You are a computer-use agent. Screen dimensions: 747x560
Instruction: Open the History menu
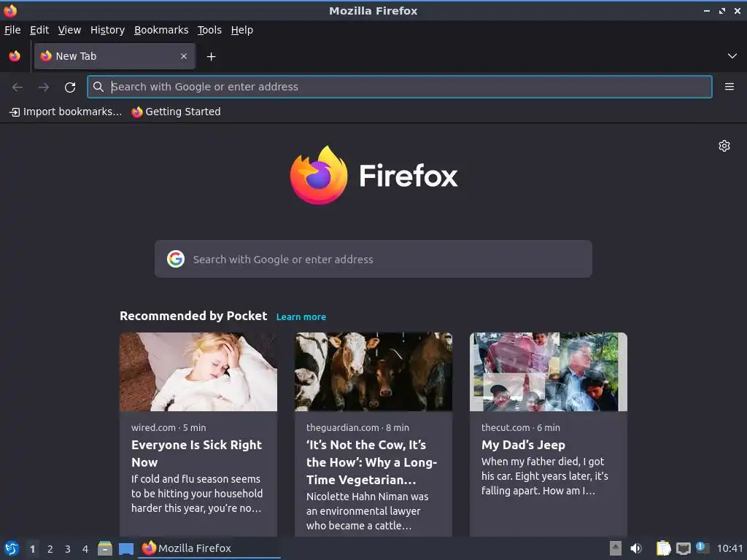108,30
